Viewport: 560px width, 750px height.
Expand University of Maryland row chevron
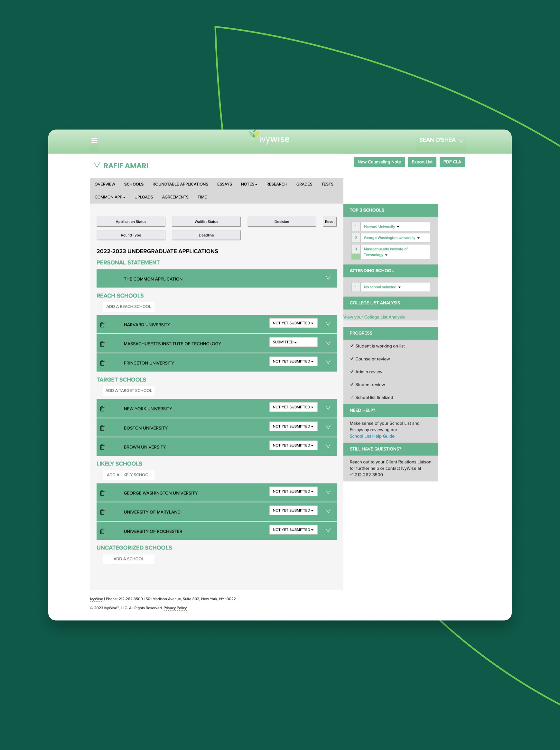(x=328, y=511)
